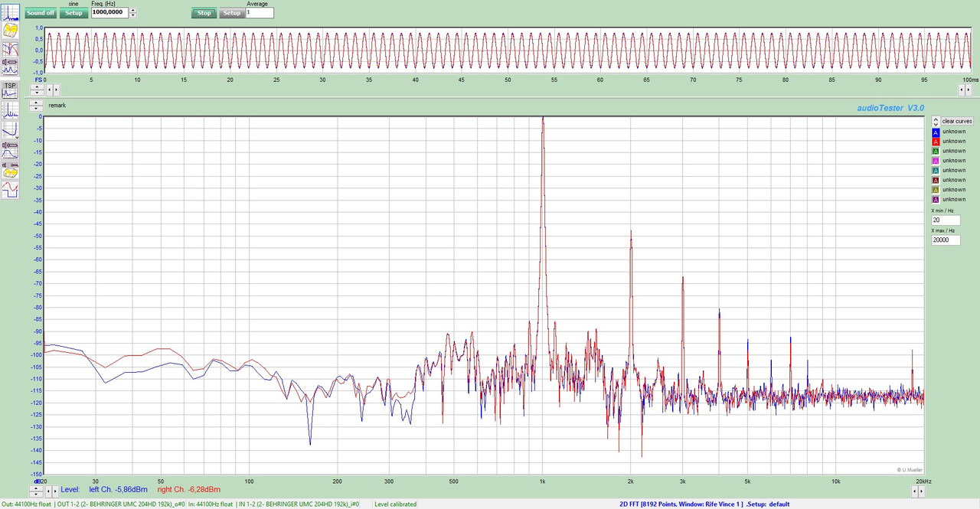
Task: Focus the Average value field
Action: [x=260, y=13]
